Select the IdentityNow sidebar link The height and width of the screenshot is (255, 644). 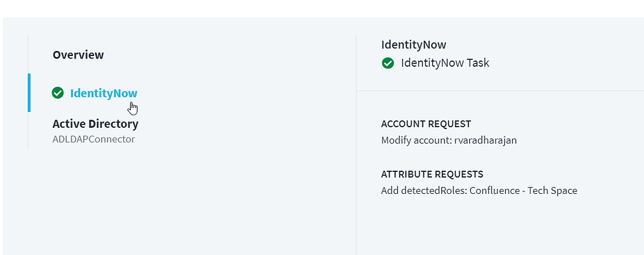coord(104,93)
